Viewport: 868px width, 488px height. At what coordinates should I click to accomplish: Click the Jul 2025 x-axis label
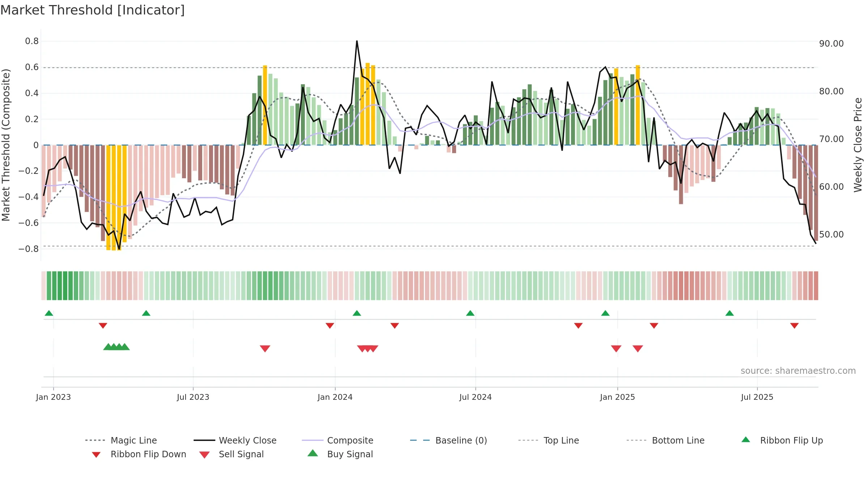[x=757, y=397]
